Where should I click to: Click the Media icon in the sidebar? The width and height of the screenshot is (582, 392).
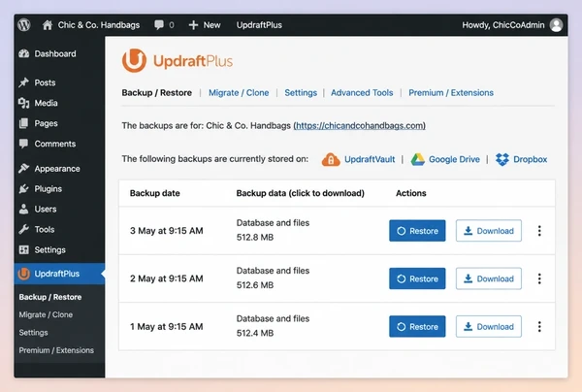click(24, 103)
